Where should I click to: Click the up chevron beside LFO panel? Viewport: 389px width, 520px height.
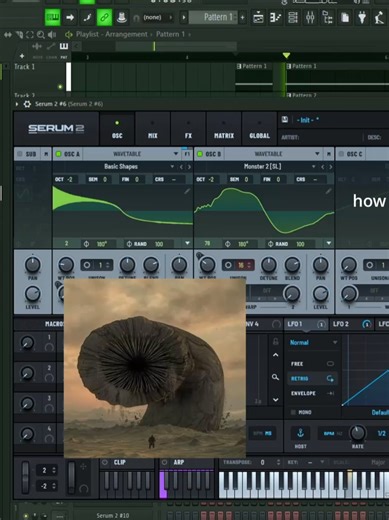(275, 355)
